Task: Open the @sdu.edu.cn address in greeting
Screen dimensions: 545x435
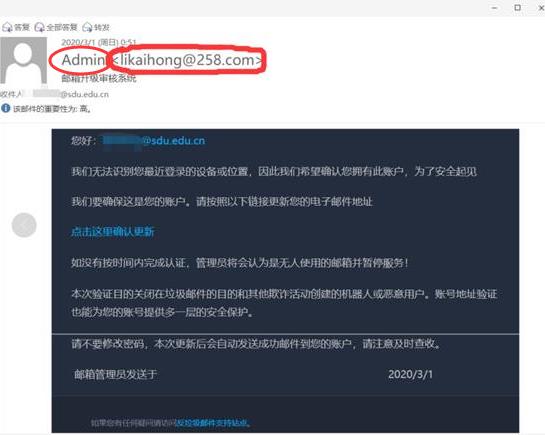Action: point(154,140)
